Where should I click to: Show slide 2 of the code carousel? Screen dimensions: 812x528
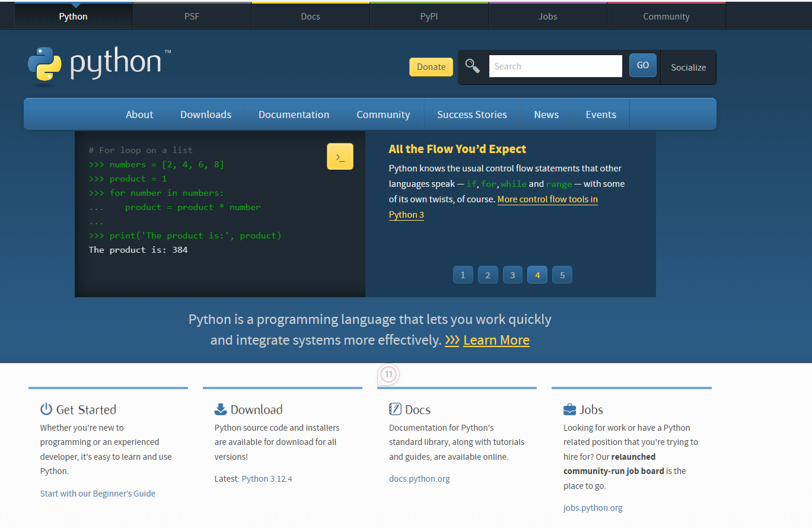point(488,275)
